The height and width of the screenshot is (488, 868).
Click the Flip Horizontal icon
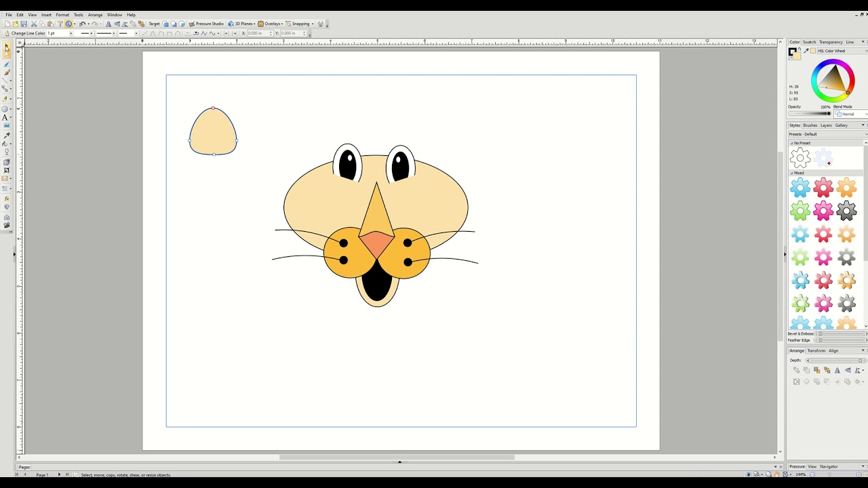point(108,24)
